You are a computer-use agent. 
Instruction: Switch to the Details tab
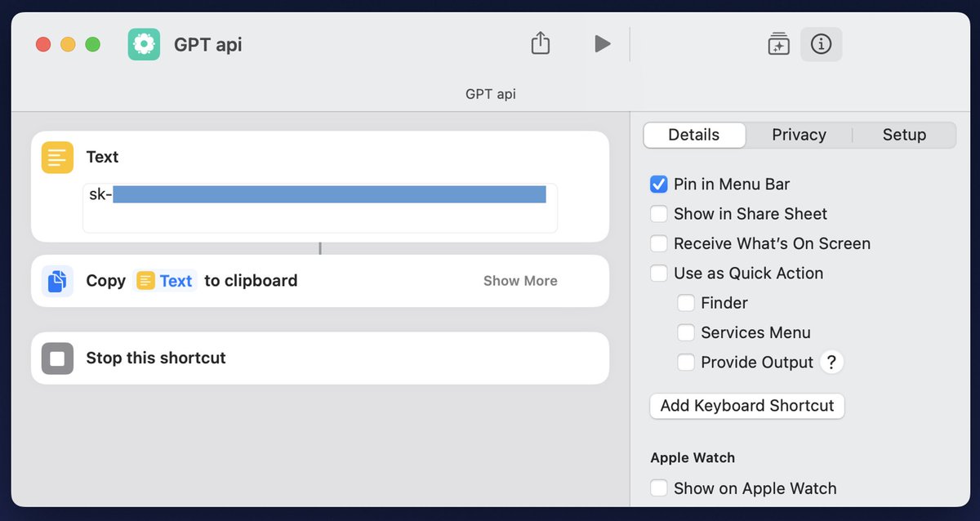click(x=694, y=135)
